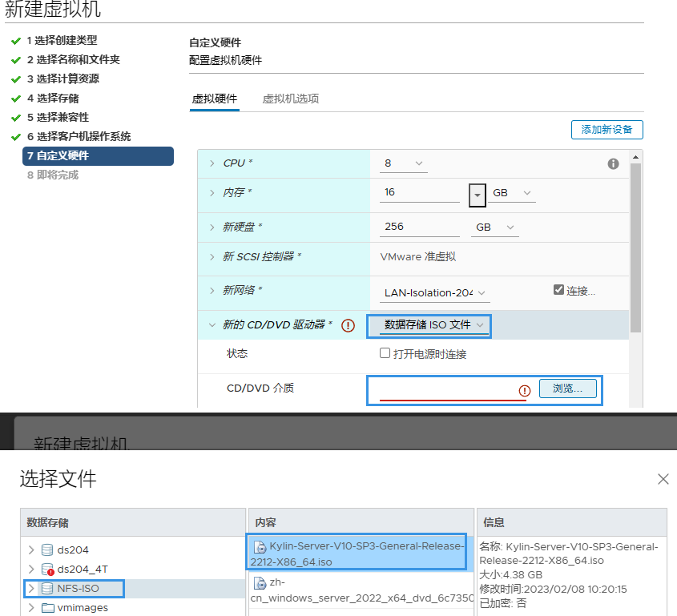Open the memory value dropdown arrow
The height and width of the screenshot is (616, 677).
(477, 195)
